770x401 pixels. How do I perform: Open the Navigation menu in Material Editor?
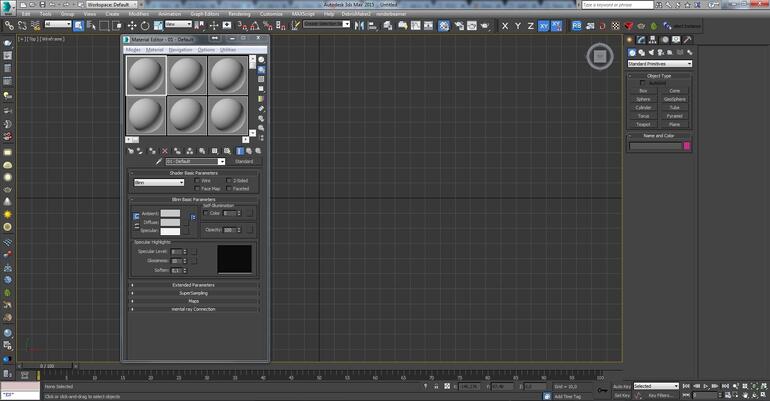(180, 50)
